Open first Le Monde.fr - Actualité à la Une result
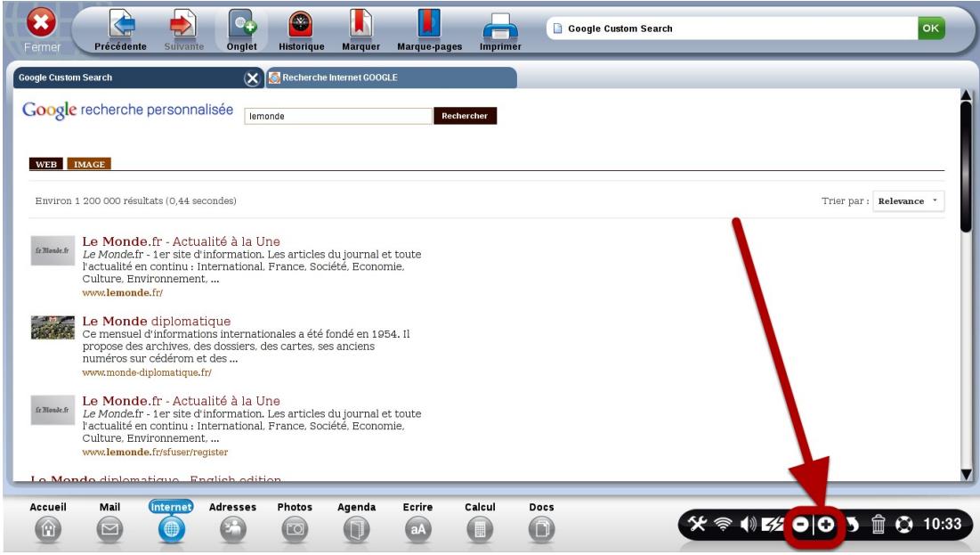The width and height of the screenshot is (980, 555). (182, 241)
